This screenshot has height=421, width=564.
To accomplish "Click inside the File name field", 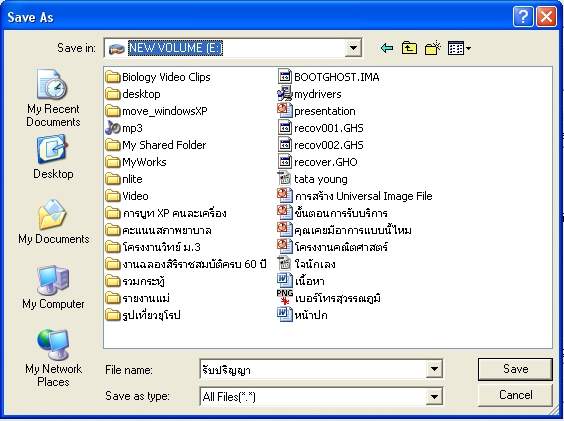I will click(x=313, y=369).
